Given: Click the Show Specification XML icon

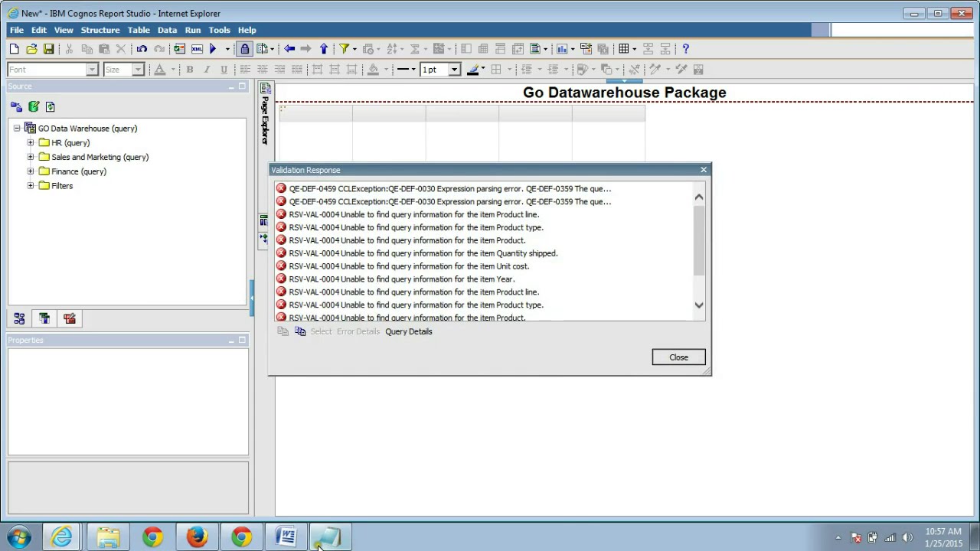Looking at the screenshot, I should point(197,49).
